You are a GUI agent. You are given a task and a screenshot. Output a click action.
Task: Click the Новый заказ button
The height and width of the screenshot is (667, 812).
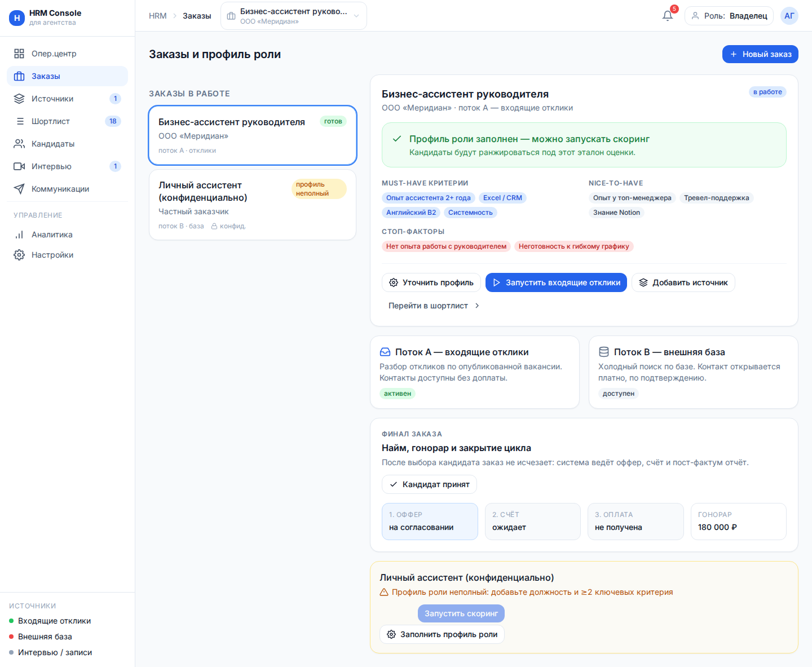[760, 54]
